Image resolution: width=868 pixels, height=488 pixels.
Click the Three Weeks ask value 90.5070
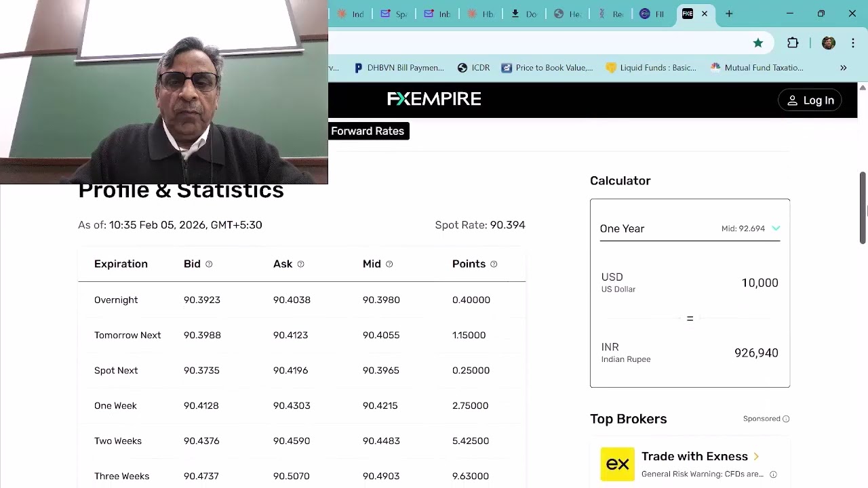point(291,476)
